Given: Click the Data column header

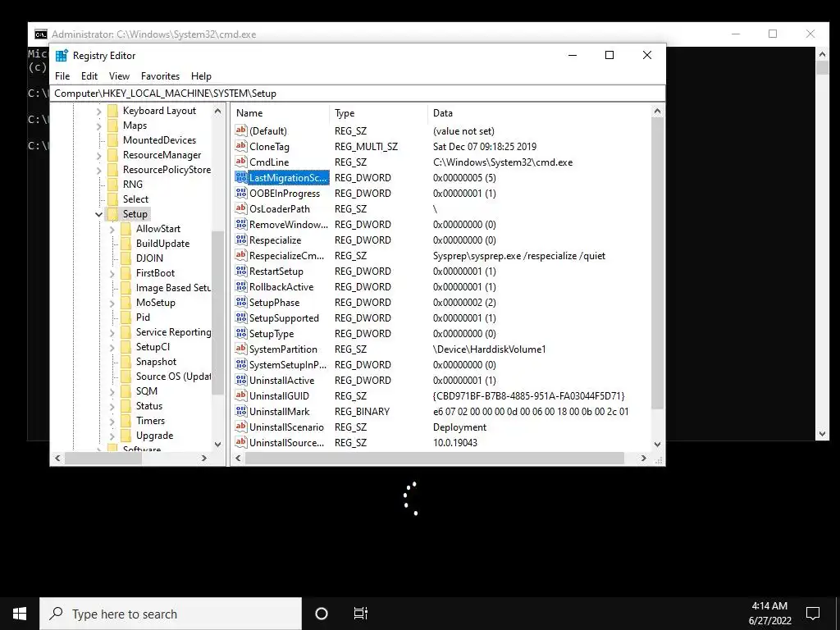Looking at the screenshot, I should point(540,113).
